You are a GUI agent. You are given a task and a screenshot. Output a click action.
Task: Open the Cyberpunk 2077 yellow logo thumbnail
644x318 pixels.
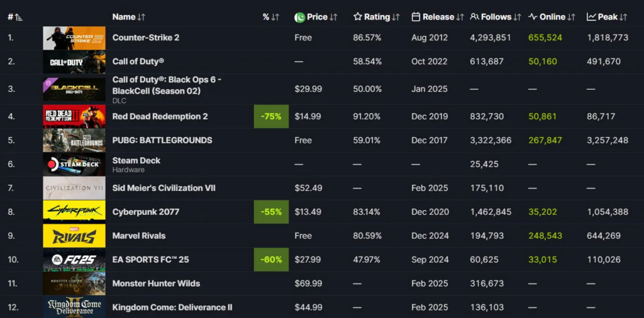[74, 212]
